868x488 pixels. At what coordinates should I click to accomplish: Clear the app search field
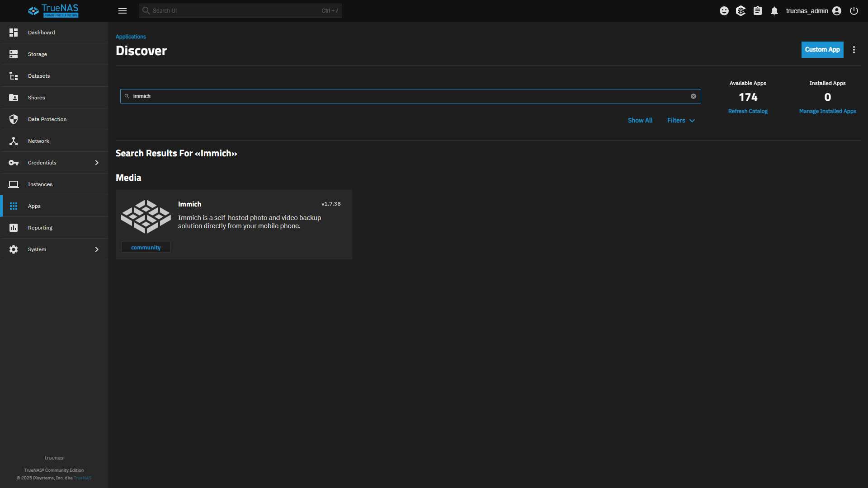pyautogui.click(x=693, y=96)
